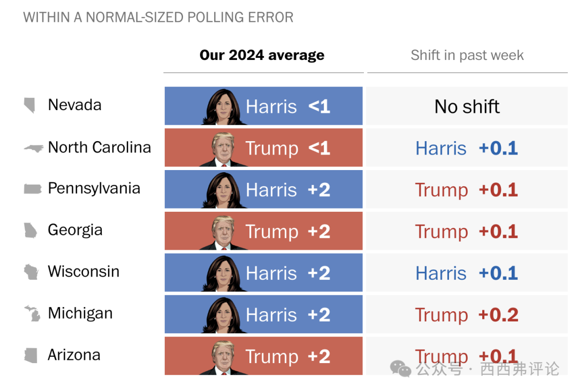Click the 'Michigan' state name label

pyautogui.click(x=80, y=313)
